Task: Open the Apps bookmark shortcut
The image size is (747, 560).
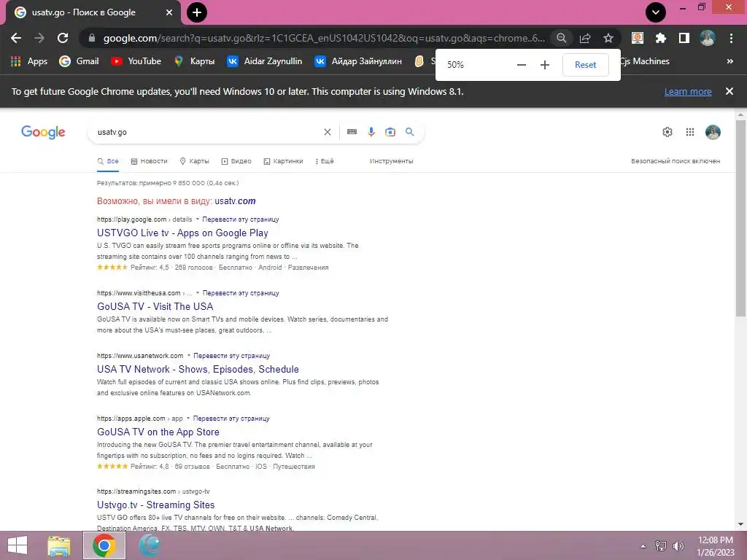Action: [x=29, y=61]
